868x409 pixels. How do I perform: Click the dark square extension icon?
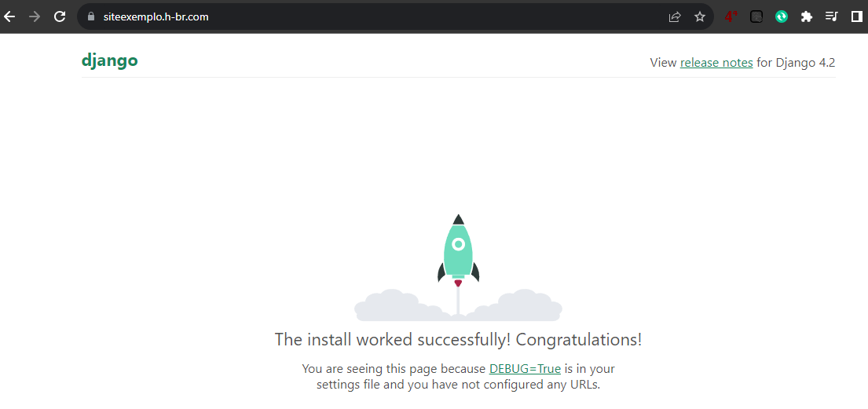[x=756, y=16]
